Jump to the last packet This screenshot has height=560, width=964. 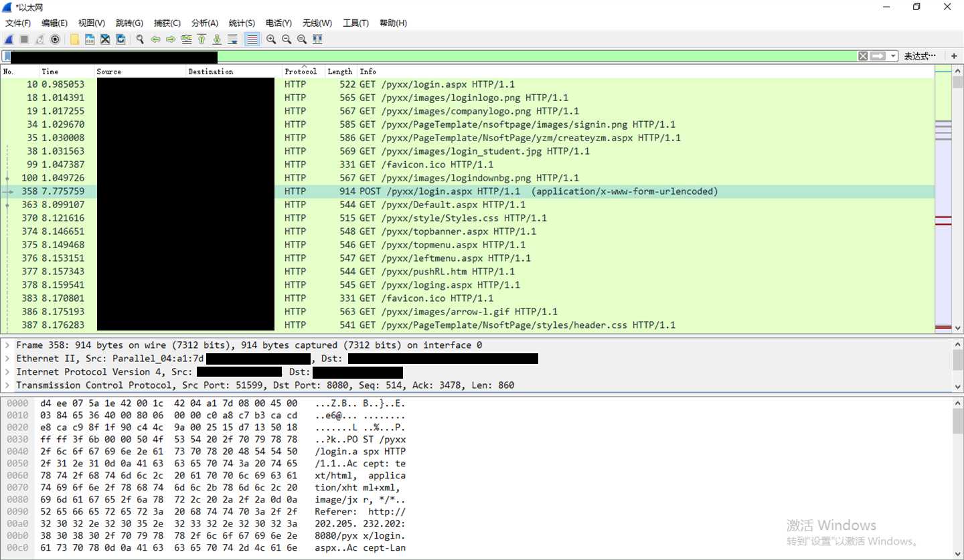[217, 39]
